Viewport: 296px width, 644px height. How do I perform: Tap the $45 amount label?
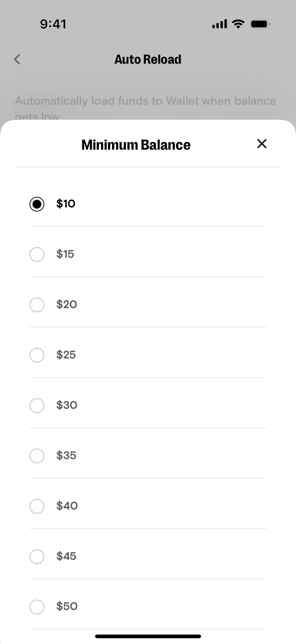click(66, 556)
